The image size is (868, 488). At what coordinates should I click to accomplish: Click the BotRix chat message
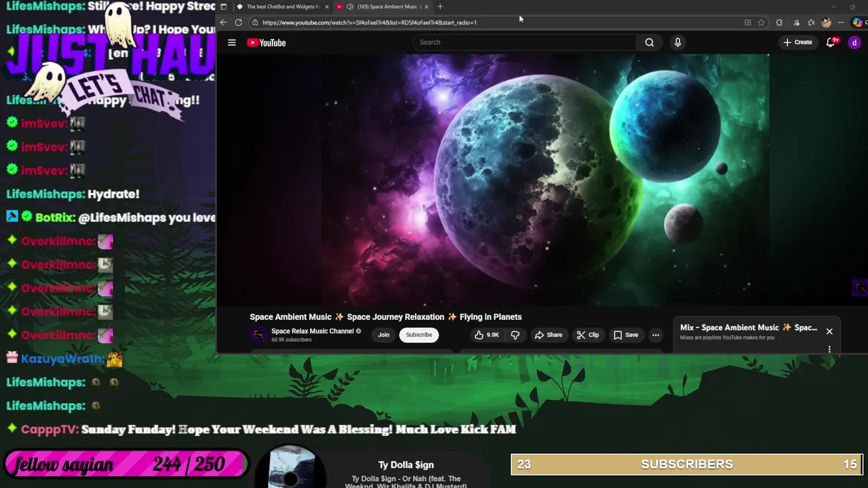click(x=111, y=218)
